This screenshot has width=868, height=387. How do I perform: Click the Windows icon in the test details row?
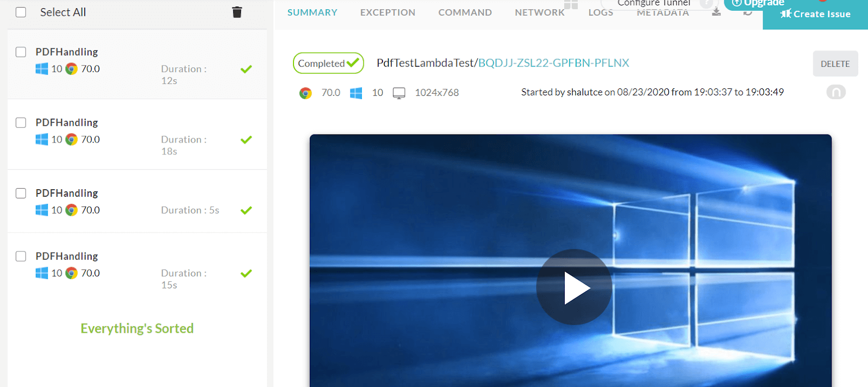(x=356, y=93)
